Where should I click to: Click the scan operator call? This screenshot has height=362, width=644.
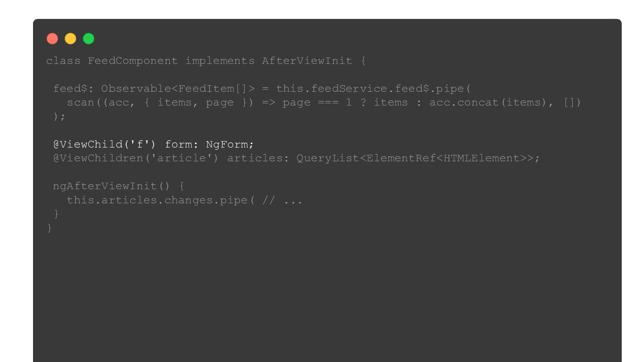[80, 103]
